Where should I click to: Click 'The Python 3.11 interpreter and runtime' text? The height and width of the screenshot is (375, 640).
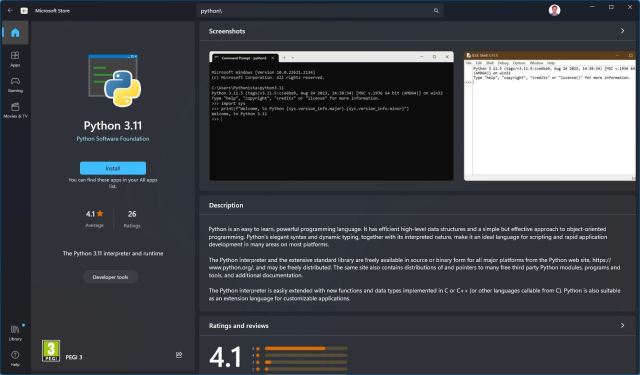(x=113, y=253)
